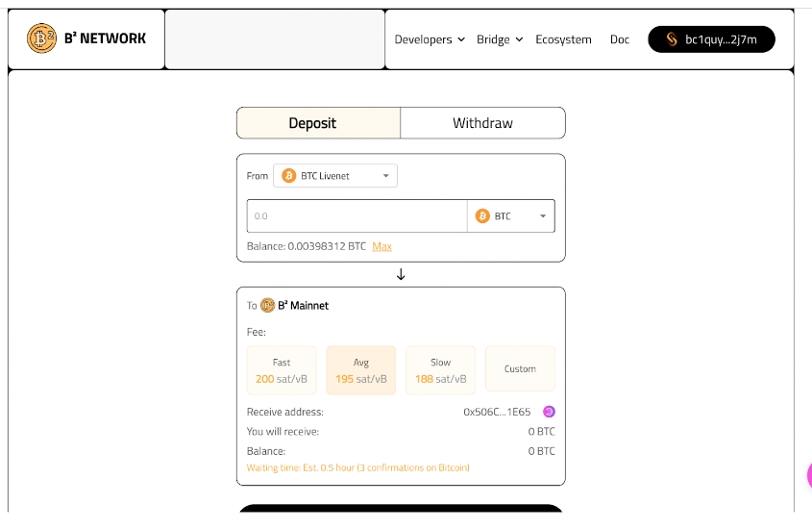Select the Slow 188 sat/vB fee option
This screenshot has height=529, width=812.
pos(440,370)
